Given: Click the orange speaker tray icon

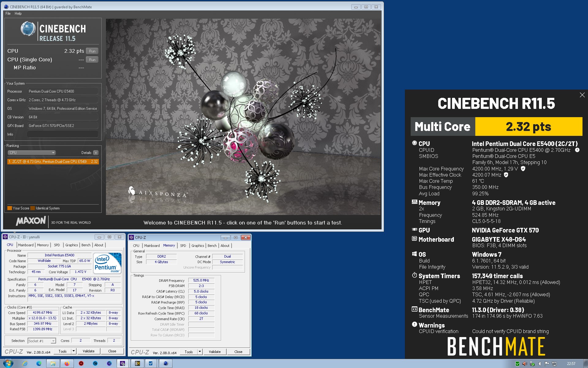Looking at the screenshot, I should (x=525, y=364).
